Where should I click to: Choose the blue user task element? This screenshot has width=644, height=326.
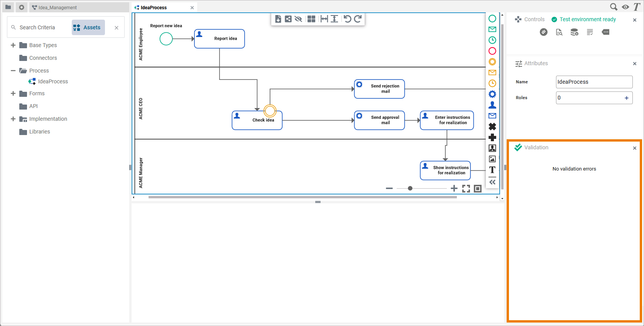492,105
